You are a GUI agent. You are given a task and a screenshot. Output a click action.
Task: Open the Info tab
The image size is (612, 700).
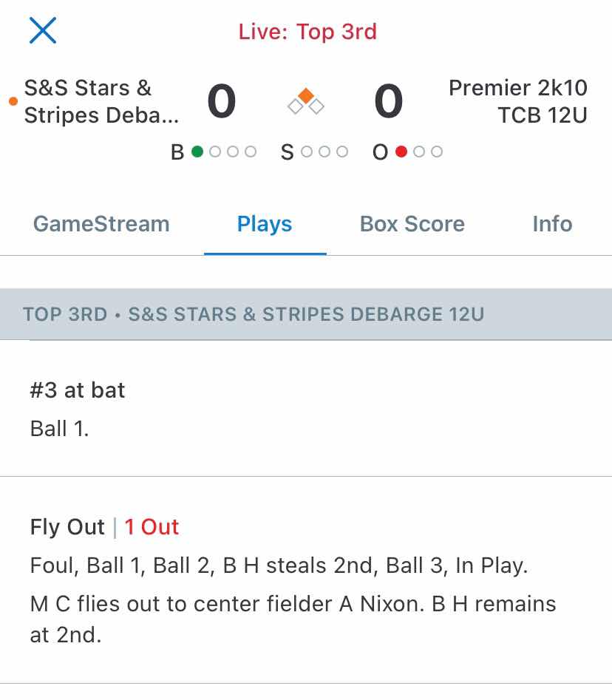553,224
